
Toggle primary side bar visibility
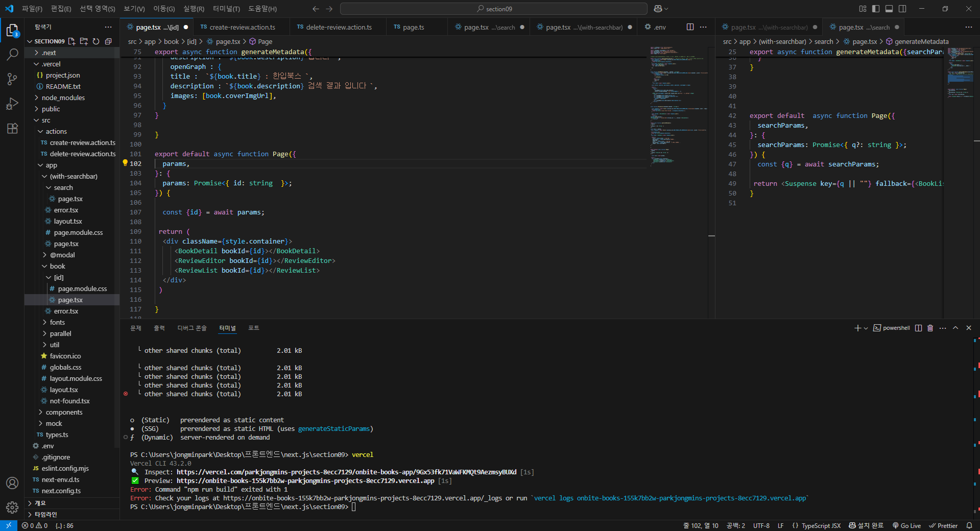click(876, 9)
